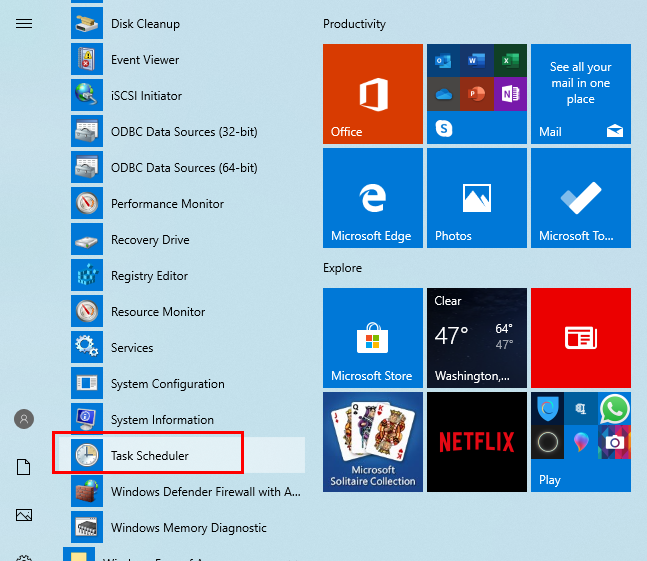Screen dimensions: 647x561
Task: Launch Outlook from the Office apps tile
Action: 444,61
